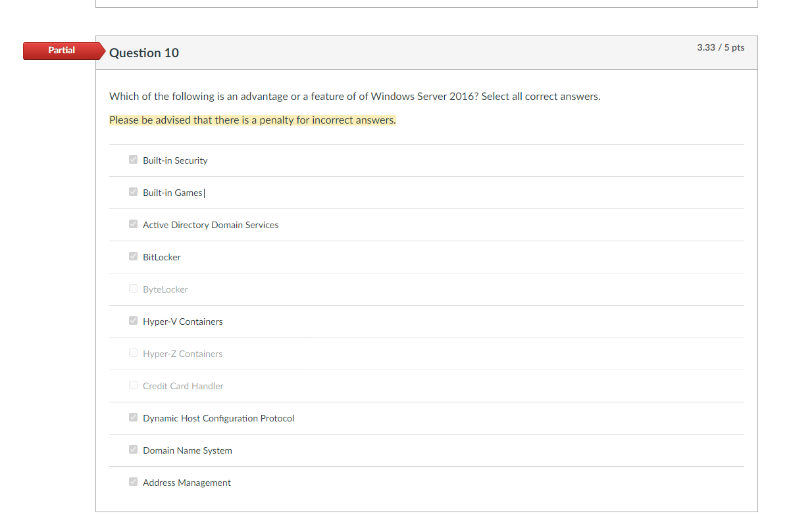The height and width of the screenshot is (526, 812).
Task: Click the Hyper-Z Containers label
Action: [x=183, y=354]
